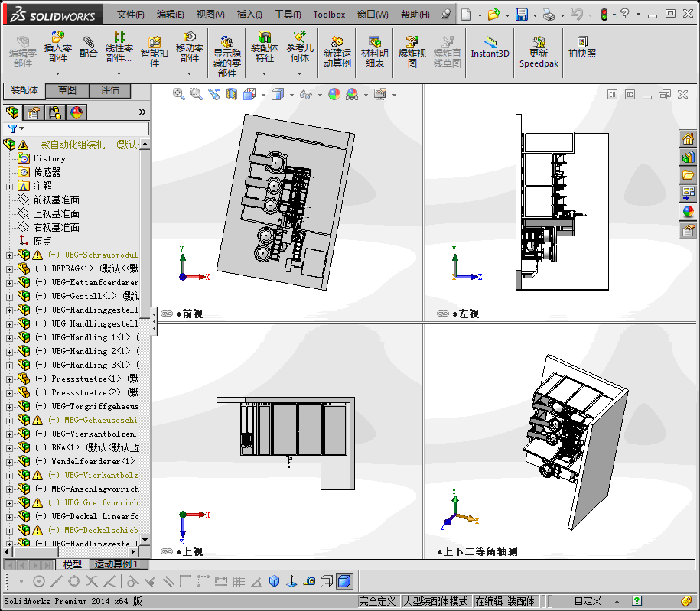700x611 pixels.
Task: Open dropdown arrow under 插入零部件
Action: click(x=57, y=73)
